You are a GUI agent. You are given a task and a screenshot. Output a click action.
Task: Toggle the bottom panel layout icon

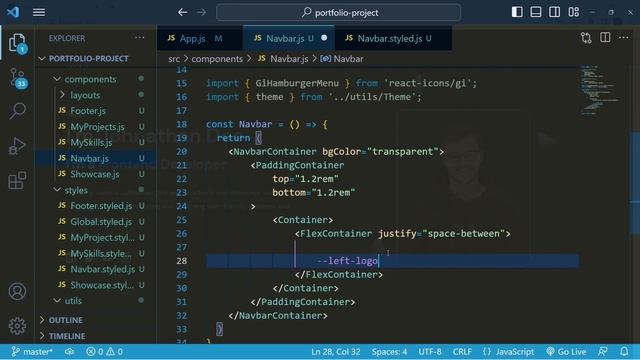pos(536,12)
